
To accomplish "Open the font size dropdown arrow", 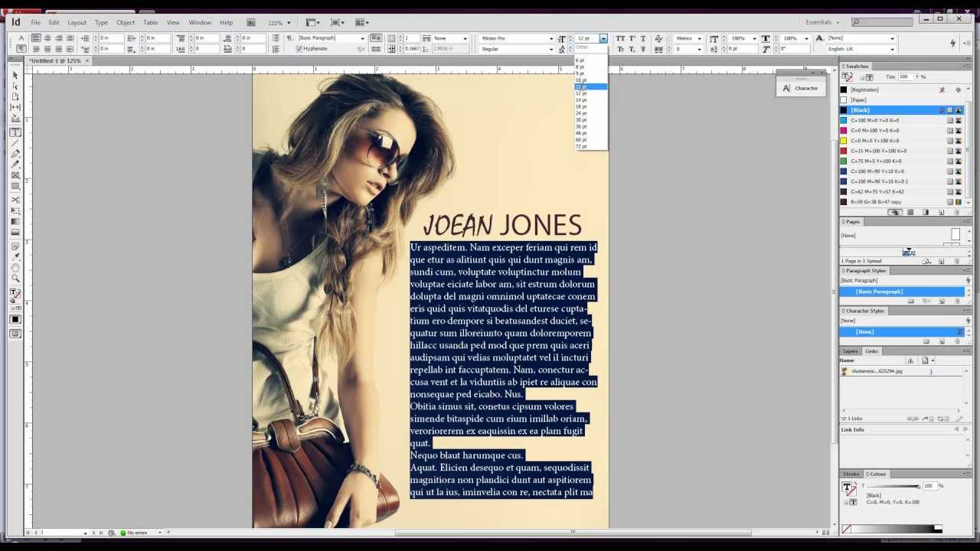I will (x=603, y=38).
